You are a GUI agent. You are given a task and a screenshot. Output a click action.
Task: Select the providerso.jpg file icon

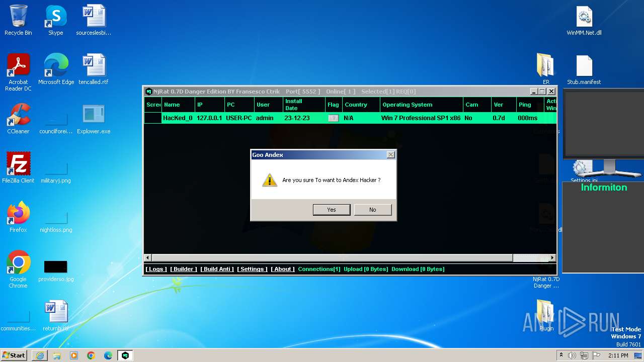(x=56, y=271)
